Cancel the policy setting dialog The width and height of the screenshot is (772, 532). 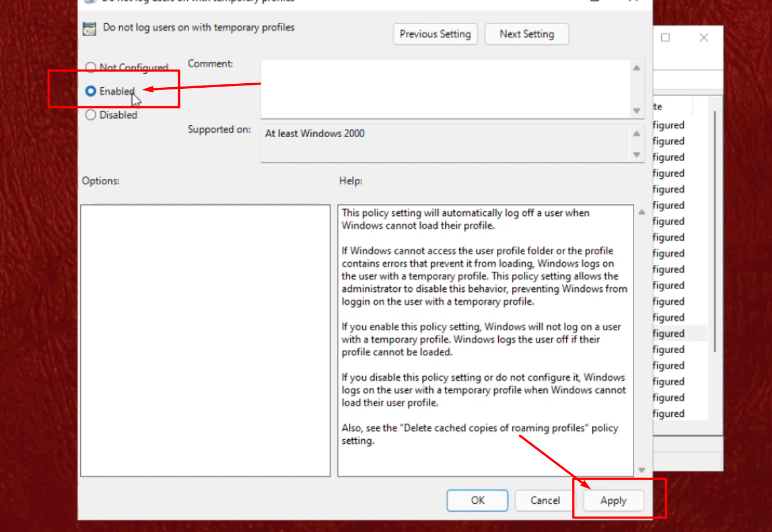coord(545,501)
